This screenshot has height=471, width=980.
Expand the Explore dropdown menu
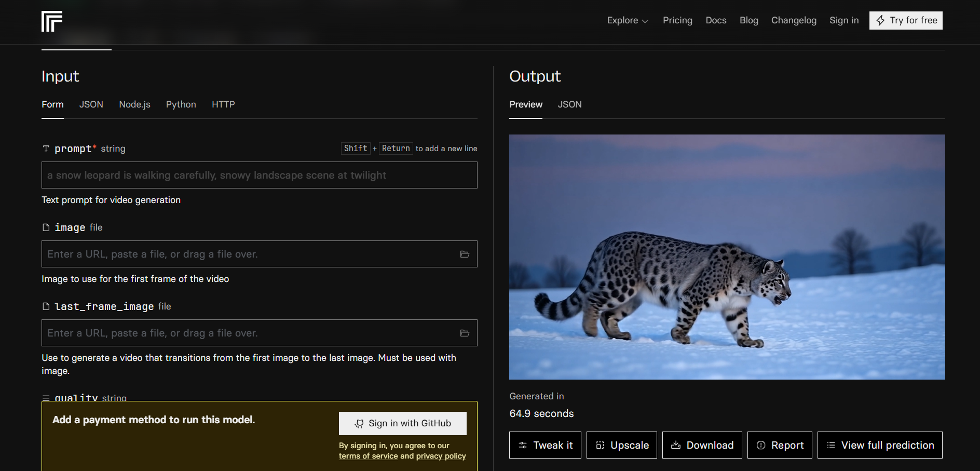[628, 20]
